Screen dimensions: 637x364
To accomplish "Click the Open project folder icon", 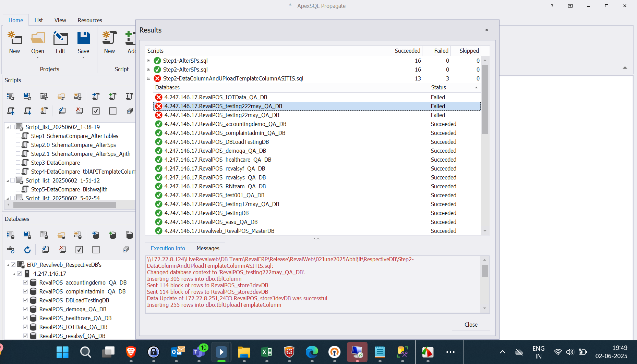I will (38, 38).
